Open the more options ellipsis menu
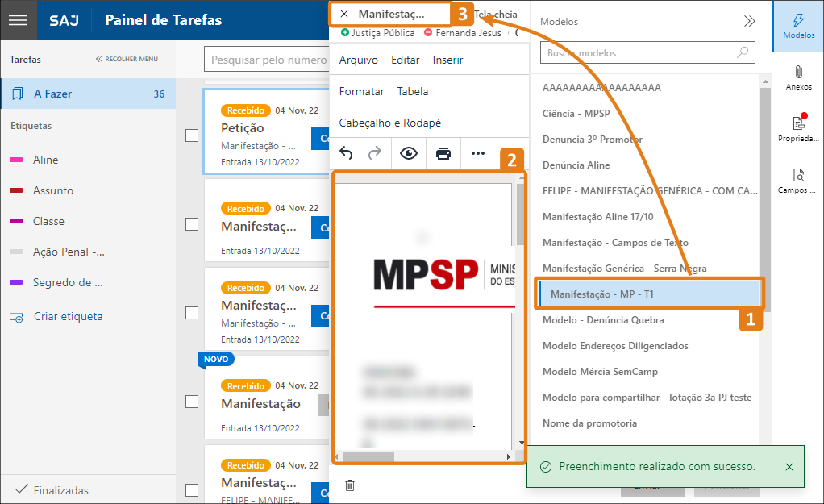 (477, 153)
